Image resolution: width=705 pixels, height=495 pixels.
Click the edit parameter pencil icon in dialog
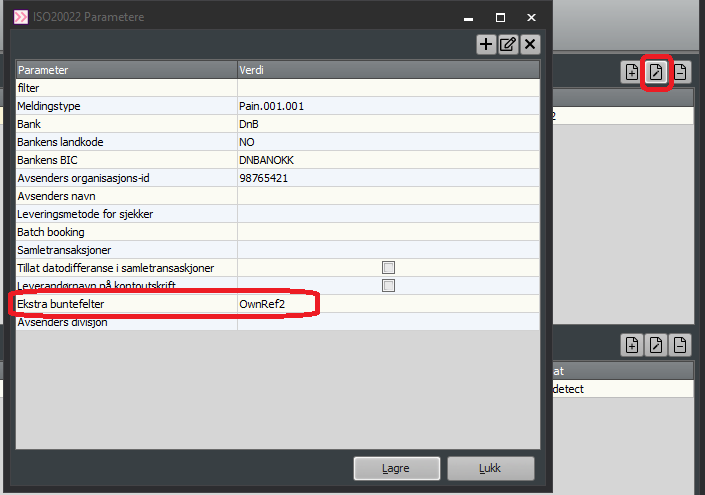point(508,44)
